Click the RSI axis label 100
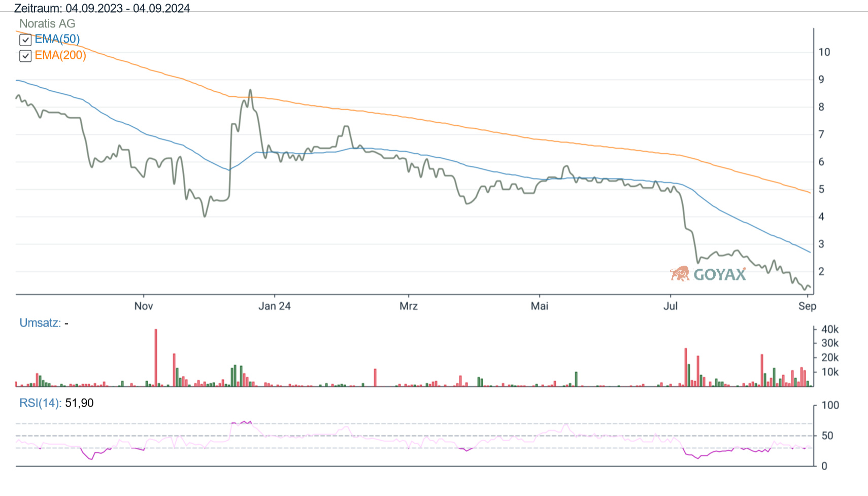 (830, 405)
